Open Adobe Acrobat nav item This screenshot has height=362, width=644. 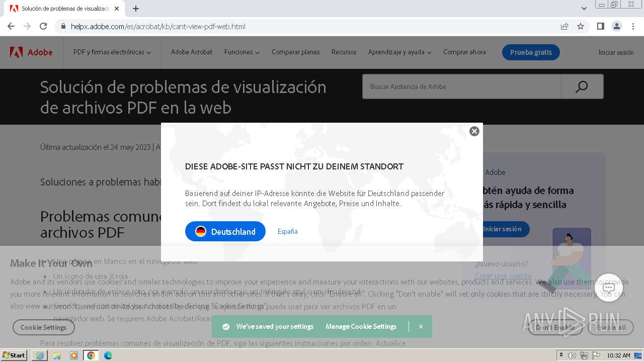point(192,52)
